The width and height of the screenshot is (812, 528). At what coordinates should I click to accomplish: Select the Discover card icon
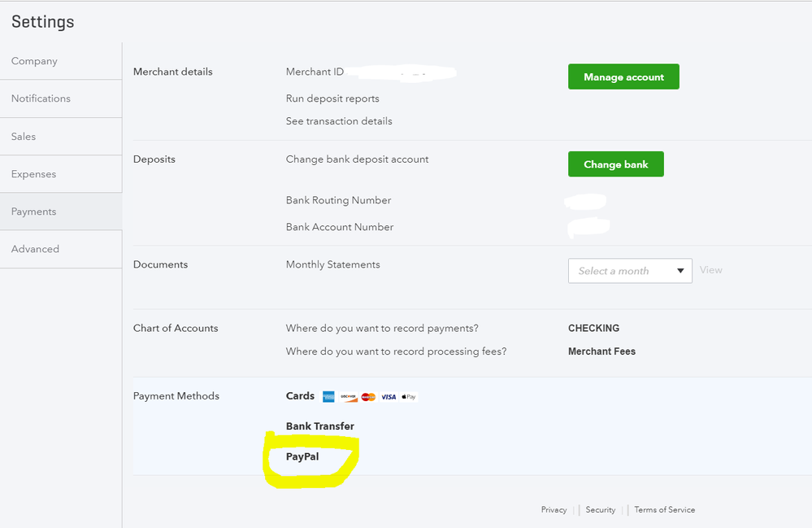point(348,396)
